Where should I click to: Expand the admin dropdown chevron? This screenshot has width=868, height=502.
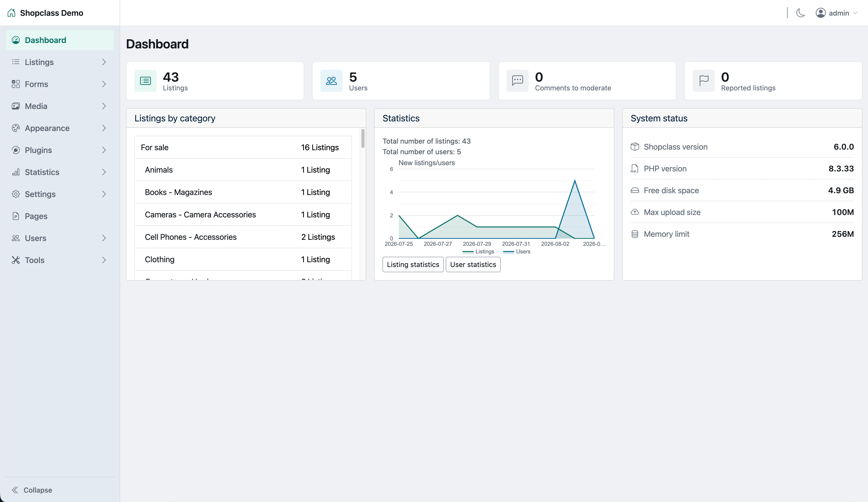point(855,13)
